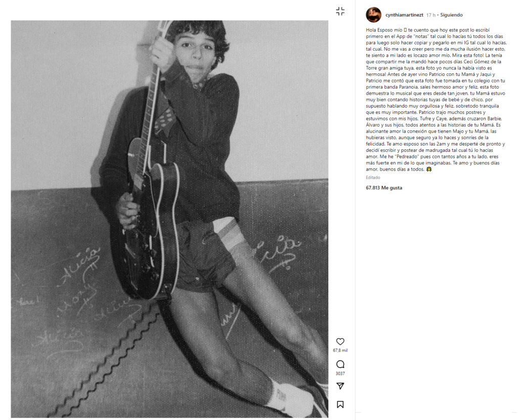518x420 pixels.
Task: Click the 3037 comments count
Action: [x=340, y=373]
